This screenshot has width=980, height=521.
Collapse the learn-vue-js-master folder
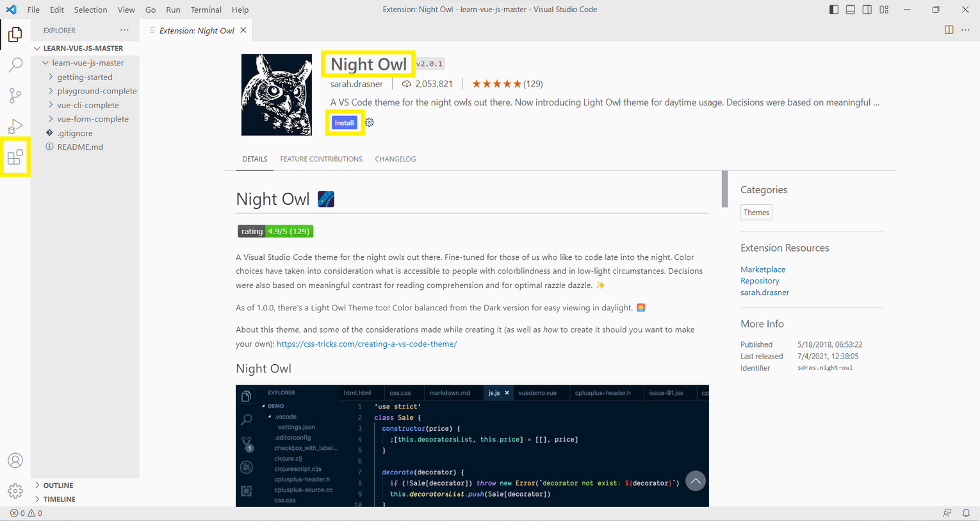coord(45,63)
